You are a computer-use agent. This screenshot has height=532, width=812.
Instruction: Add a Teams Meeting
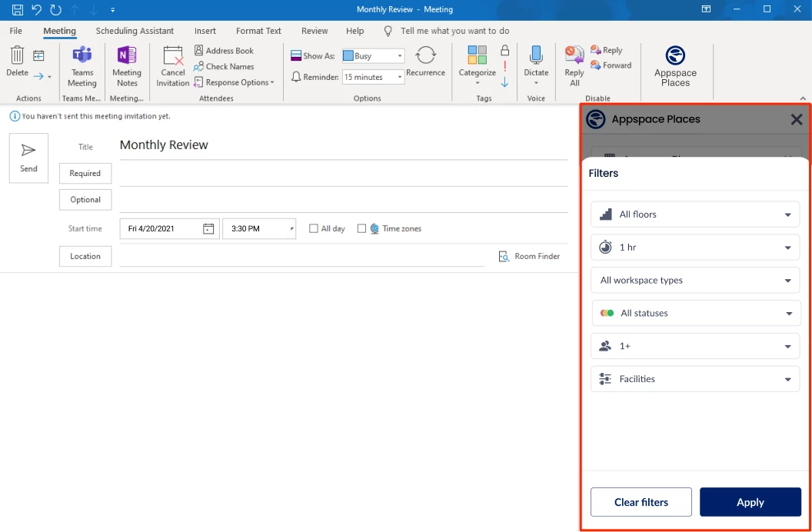(x=82, y=66)
